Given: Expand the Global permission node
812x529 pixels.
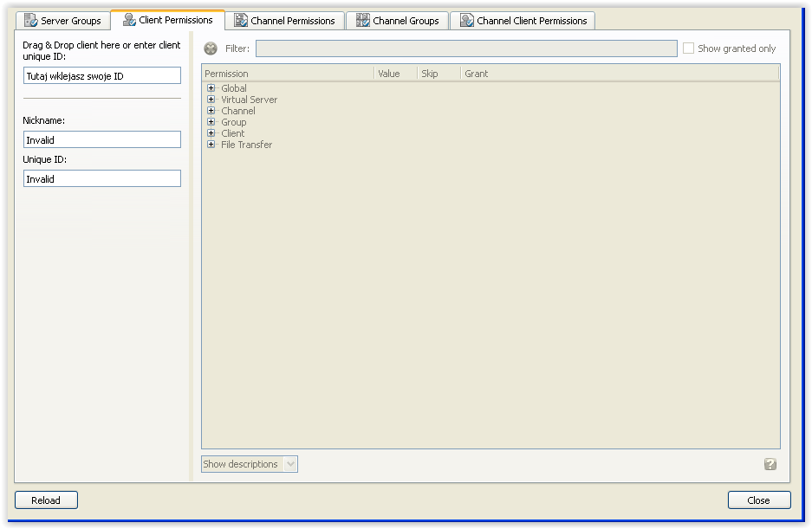Looking at the screenshot, I should pos(211,88).
